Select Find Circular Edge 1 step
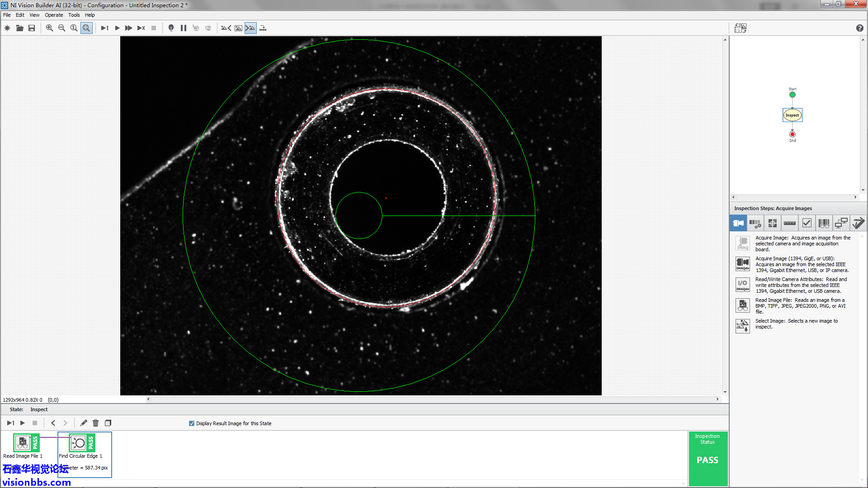Screen dimensions: 868x488 [85, 454]
